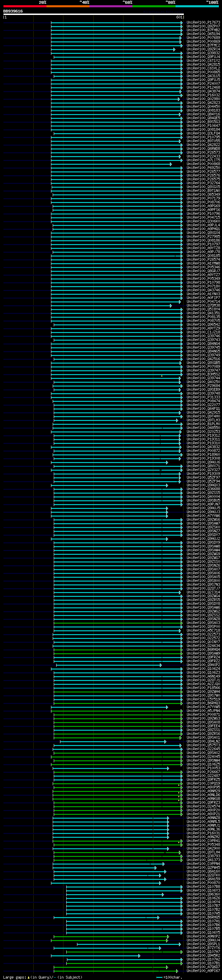
Task: Select hit UniRef100_Q9AQX3
Action: tap(203, 485)
